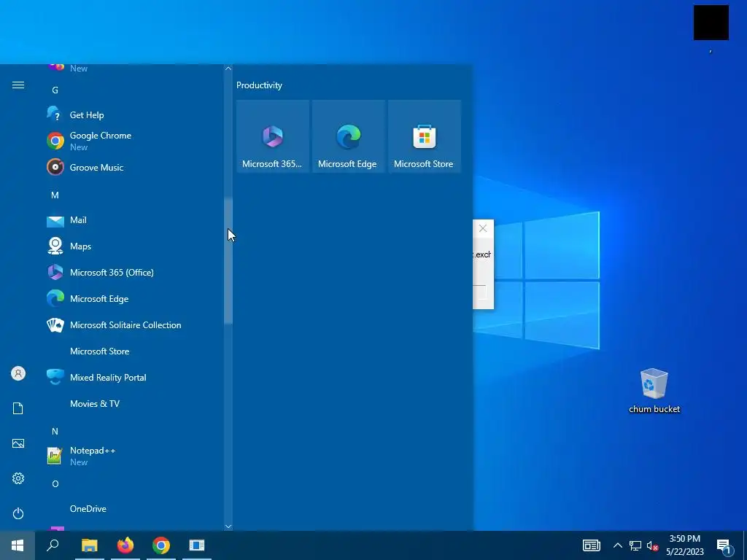
Task: Close the dialog behind the Start menu
Action: pyautogui.click(x=483, y=228)
